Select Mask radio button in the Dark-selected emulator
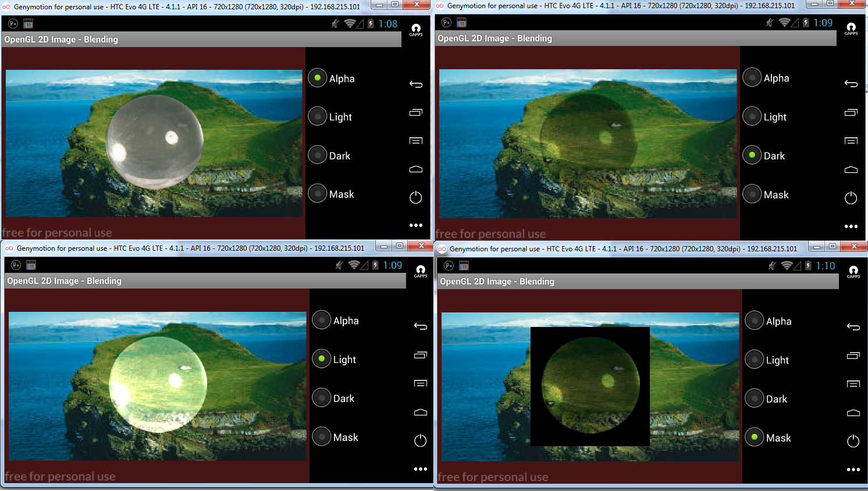The width and height of the screenshot is (868, 491). coord(752,194)
